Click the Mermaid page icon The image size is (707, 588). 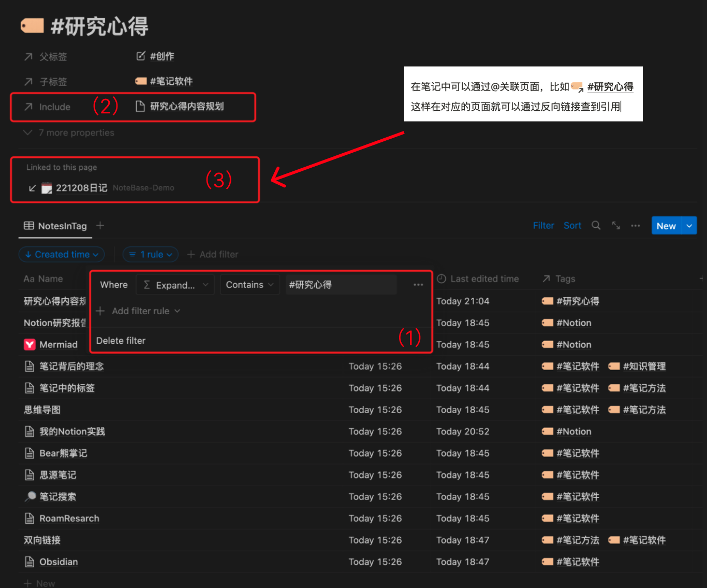30,345
